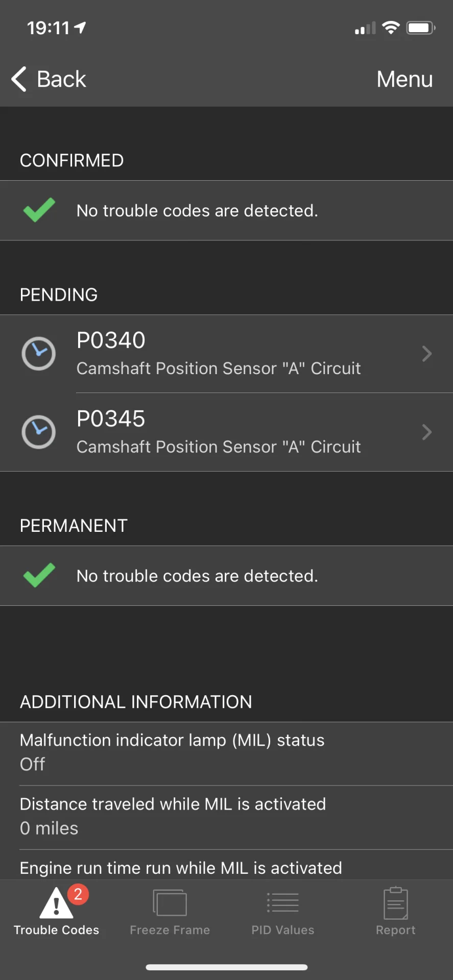Image resolution: width=453 pixels, height=980 pixels.
Task: Expand P0340 details with the chevron
Action: (x=427, y=354)
